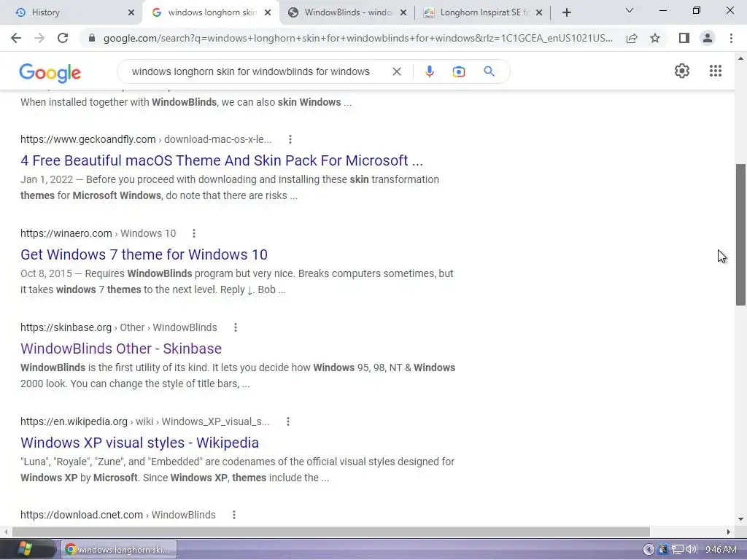The height and width of the screenshot is (560, 747).
Task: Open WindowBlinds Other - Skinbase link
Action: (121, 349)
